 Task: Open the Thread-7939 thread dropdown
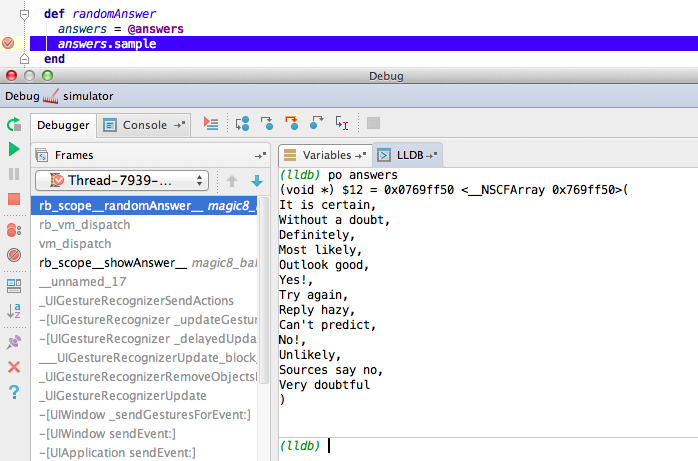pos(122,180)
